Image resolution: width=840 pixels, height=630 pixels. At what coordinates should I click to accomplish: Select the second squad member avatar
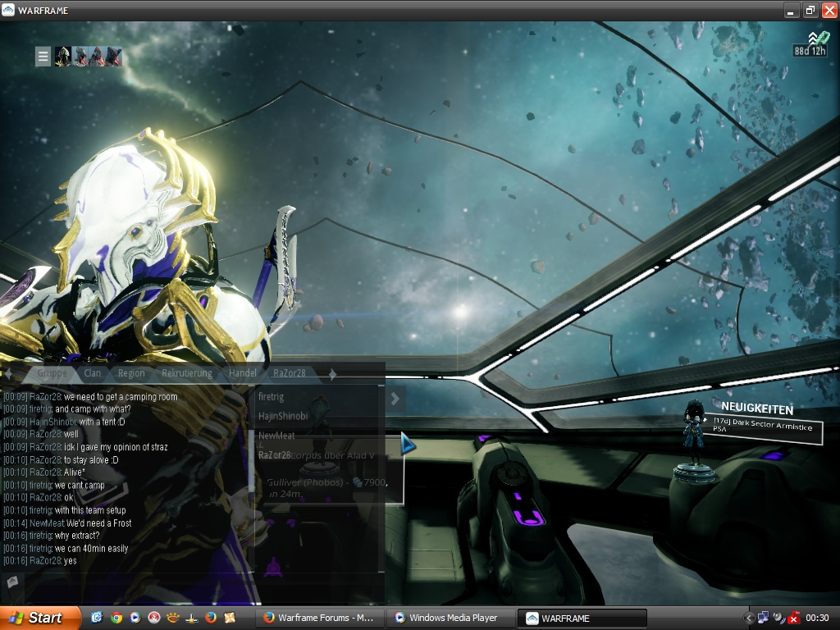(x=80, y=57)
